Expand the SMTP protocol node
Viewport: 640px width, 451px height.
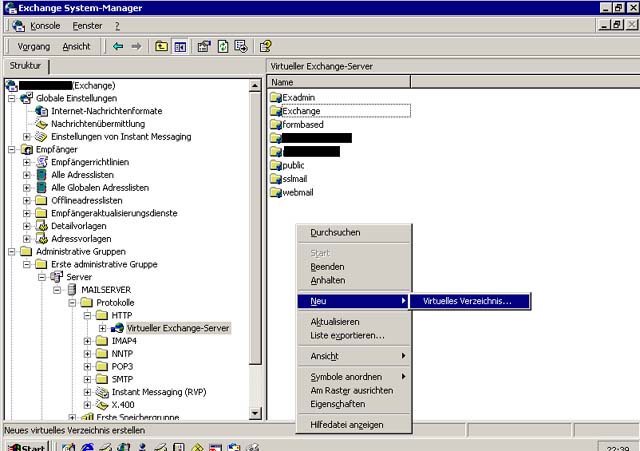87,379
